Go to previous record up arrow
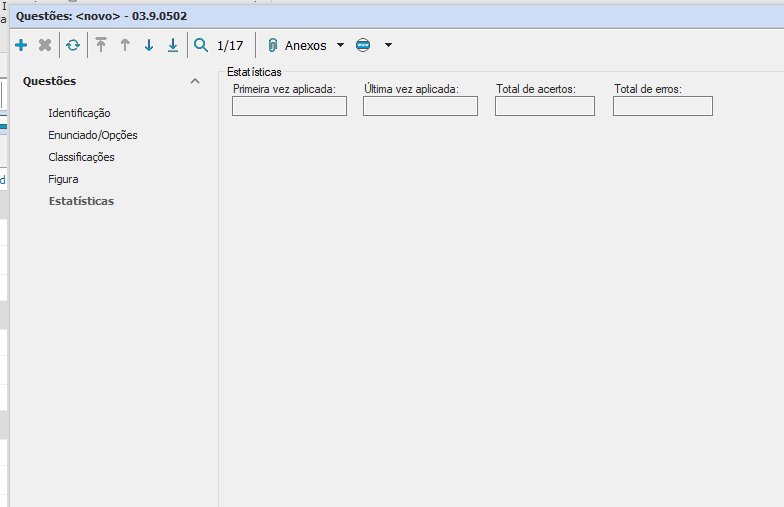Viewport: 784px width, 507px height. tap(125, 45)
